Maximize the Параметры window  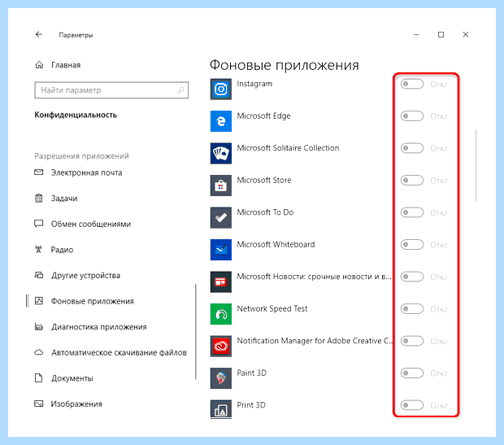441,34
